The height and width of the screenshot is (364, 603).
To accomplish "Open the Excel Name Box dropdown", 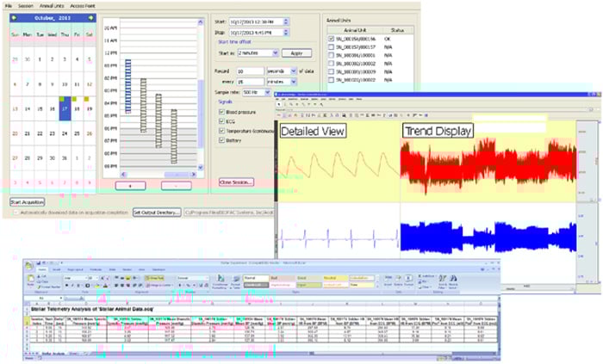I will pyautogui.click(x=61, y=298).
